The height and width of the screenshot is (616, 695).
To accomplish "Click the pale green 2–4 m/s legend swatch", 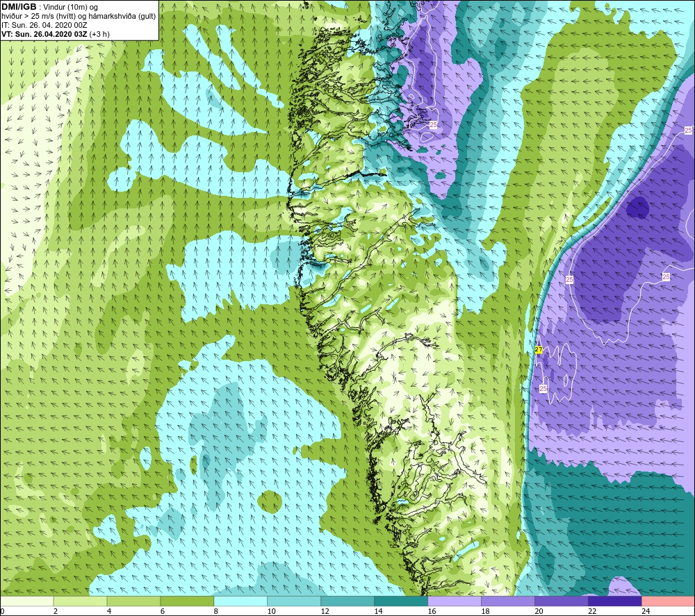I will coord(80,601).
